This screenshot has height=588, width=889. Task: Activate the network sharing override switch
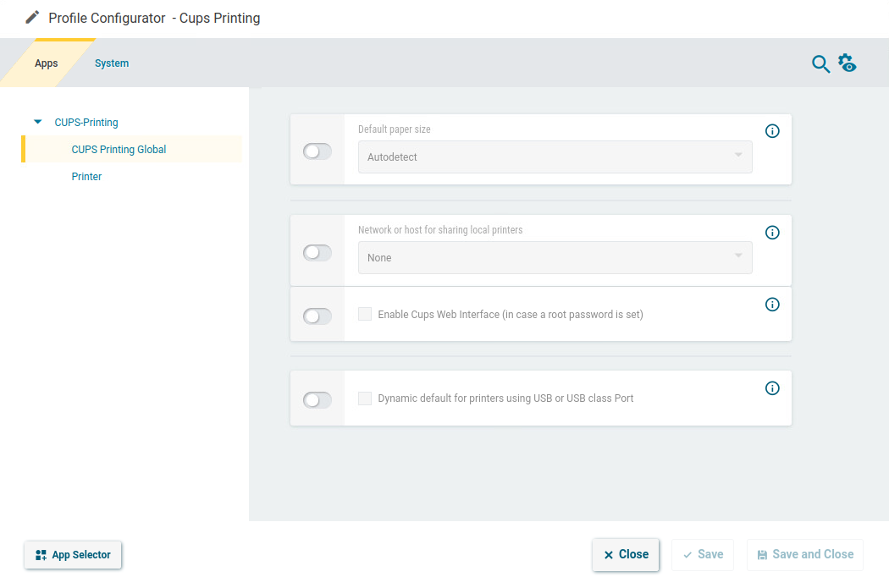[x=317, y=252]
